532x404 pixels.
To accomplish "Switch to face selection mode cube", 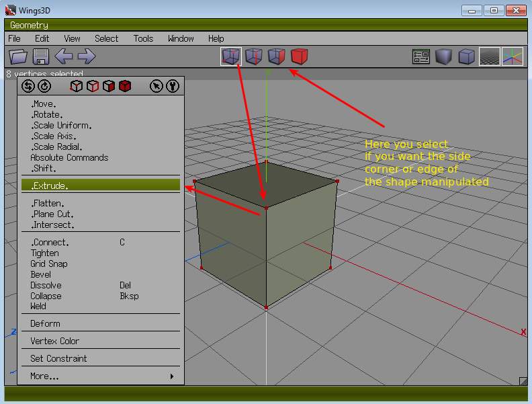I will point(276,56).
